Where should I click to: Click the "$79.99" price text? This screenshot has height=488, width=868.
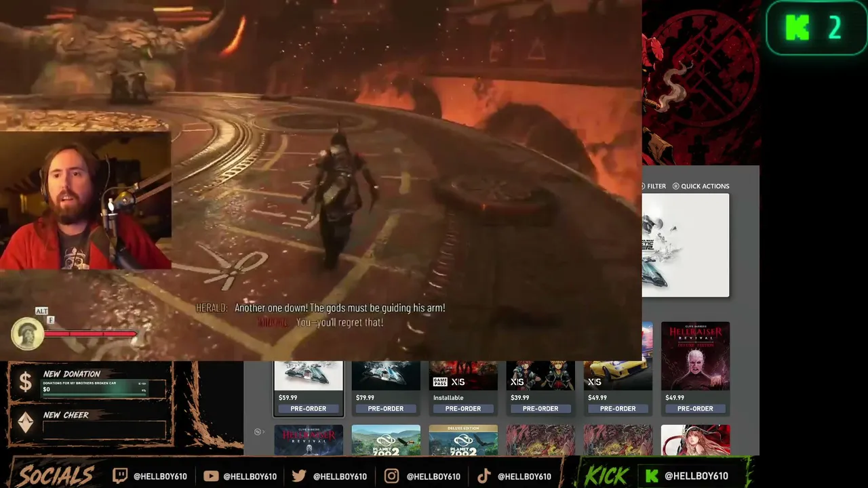pyautogui.click(x=365, y=398)
